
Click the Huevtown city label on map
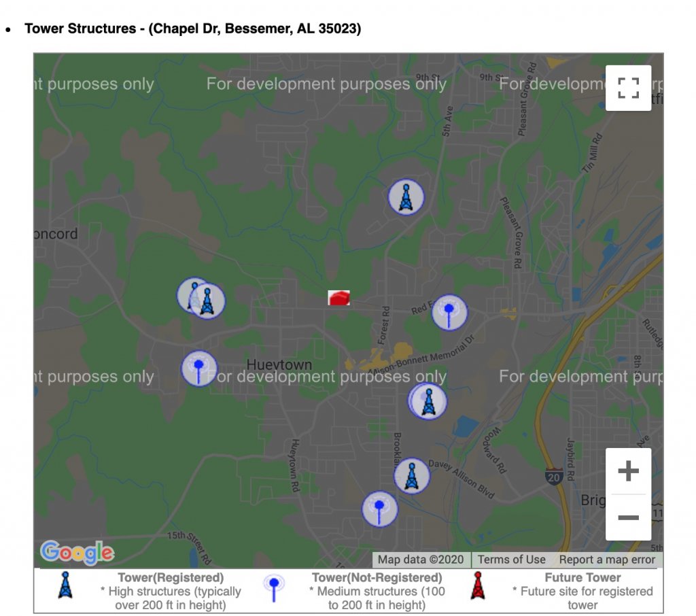tap(279, 365)
